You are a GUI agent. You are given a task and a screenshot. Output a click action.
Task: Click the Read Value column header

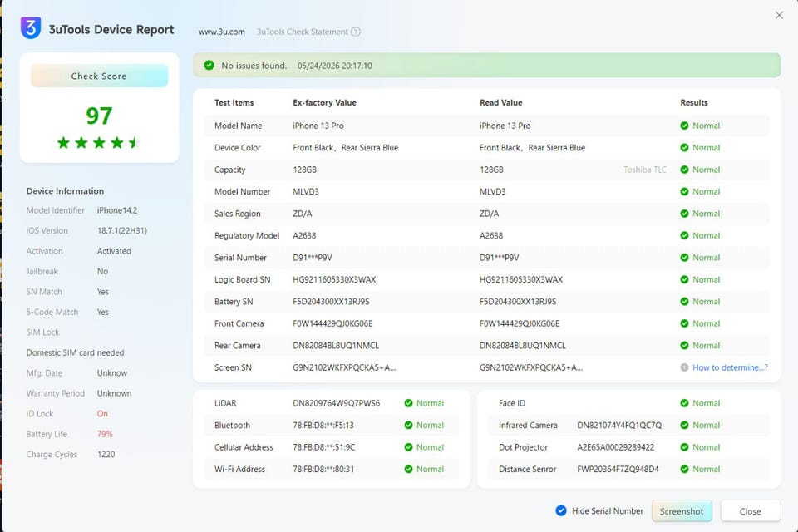(x=500, y=102)
